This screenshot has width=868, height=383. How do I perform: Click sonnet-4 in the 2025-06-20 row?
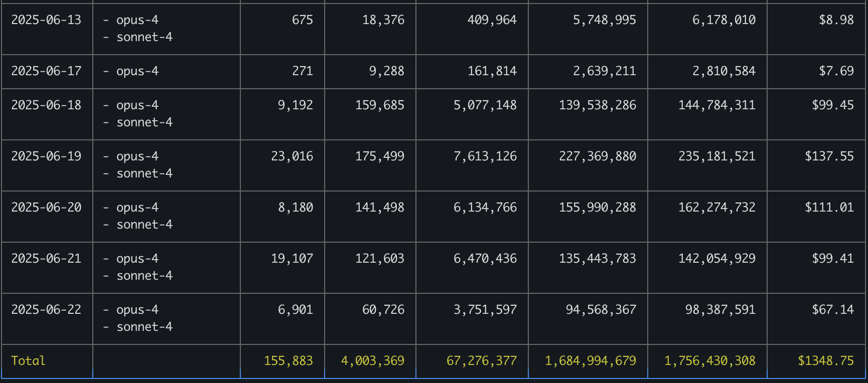coord(144,225)
